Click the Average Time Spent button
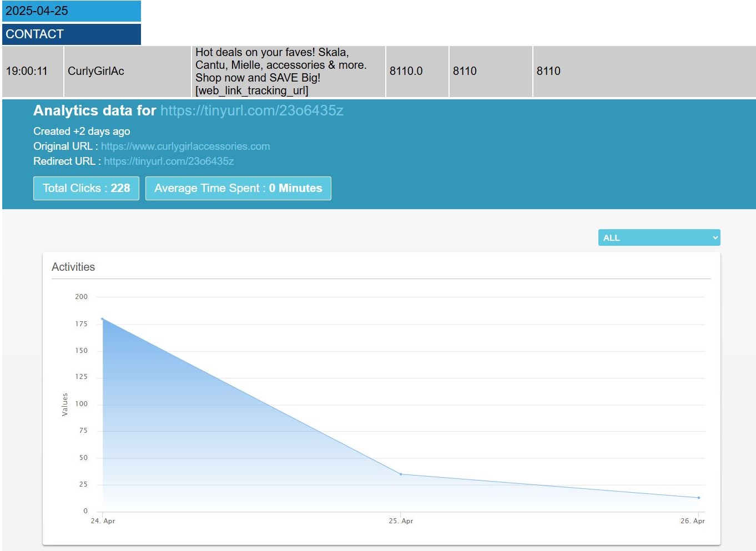 click(x=238, y=188)
